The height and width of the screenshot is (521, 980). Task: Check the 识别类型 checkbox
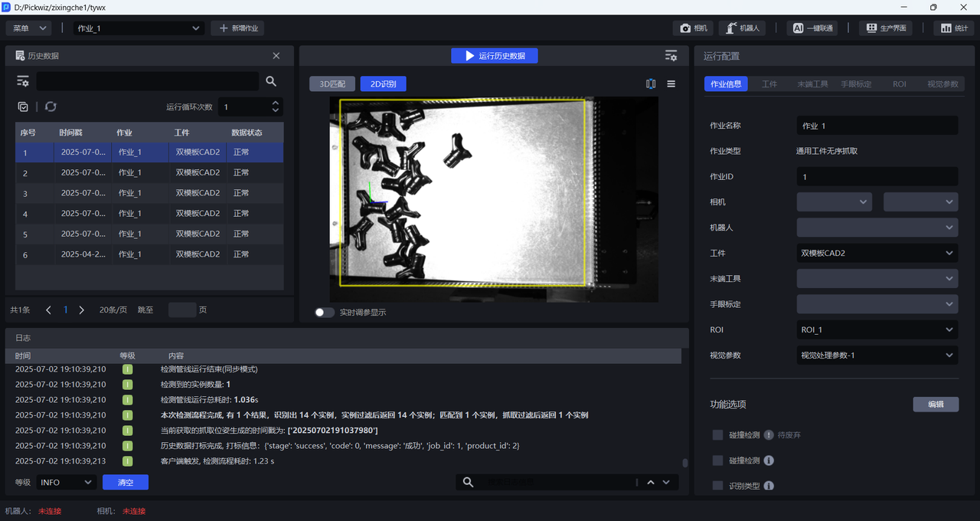click(x=717, y=486)
